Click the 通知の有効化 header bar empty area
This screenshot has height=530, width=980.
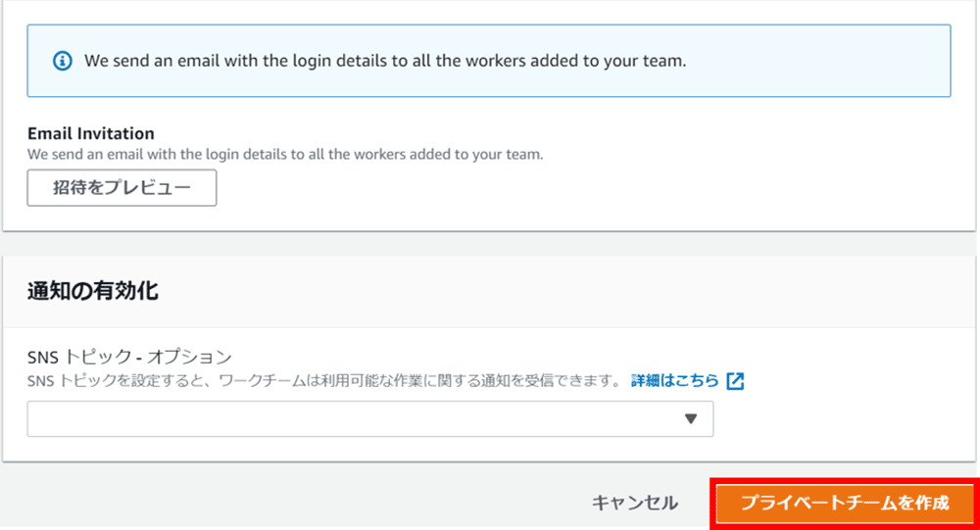point(588,291)
